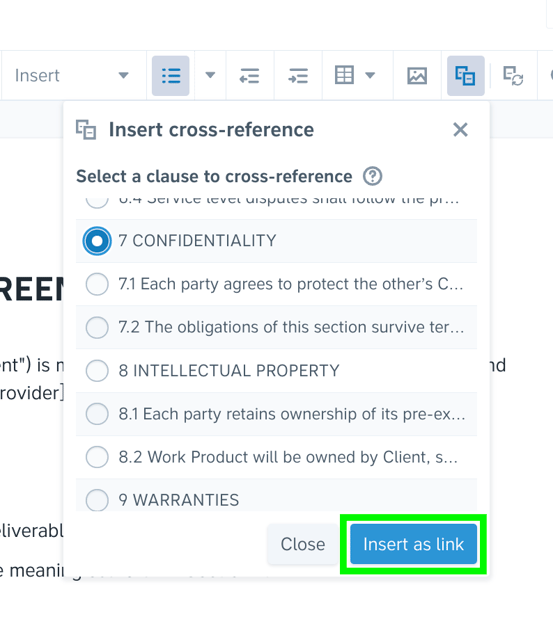Select the 8 INTELLECTUAL PROPERTY radio button

click(x=97, y=371)
